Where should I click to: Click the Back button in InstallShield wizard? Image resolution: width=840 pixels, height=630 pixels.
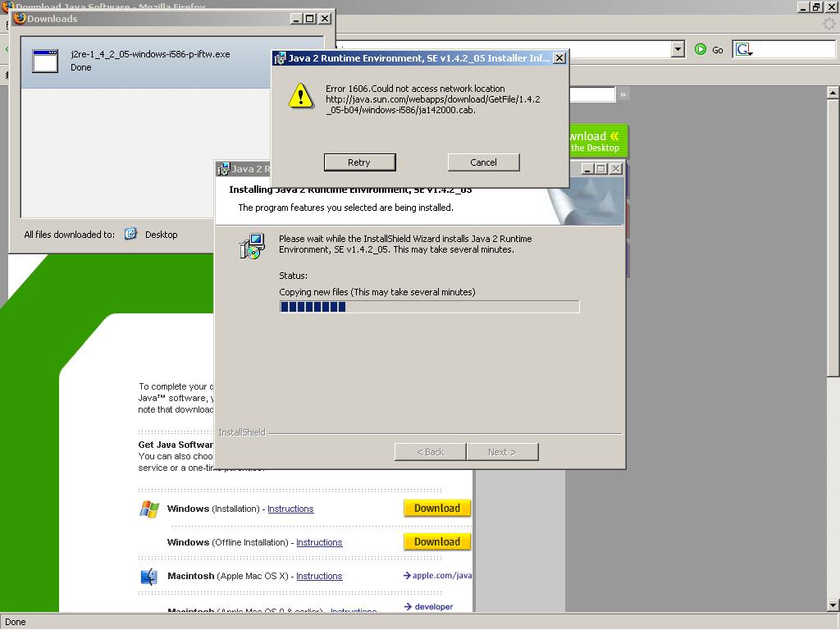430,452
